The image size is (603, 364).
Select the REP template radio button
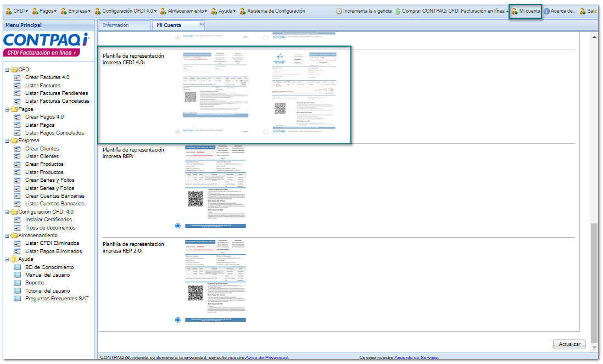tap(178, 226)
